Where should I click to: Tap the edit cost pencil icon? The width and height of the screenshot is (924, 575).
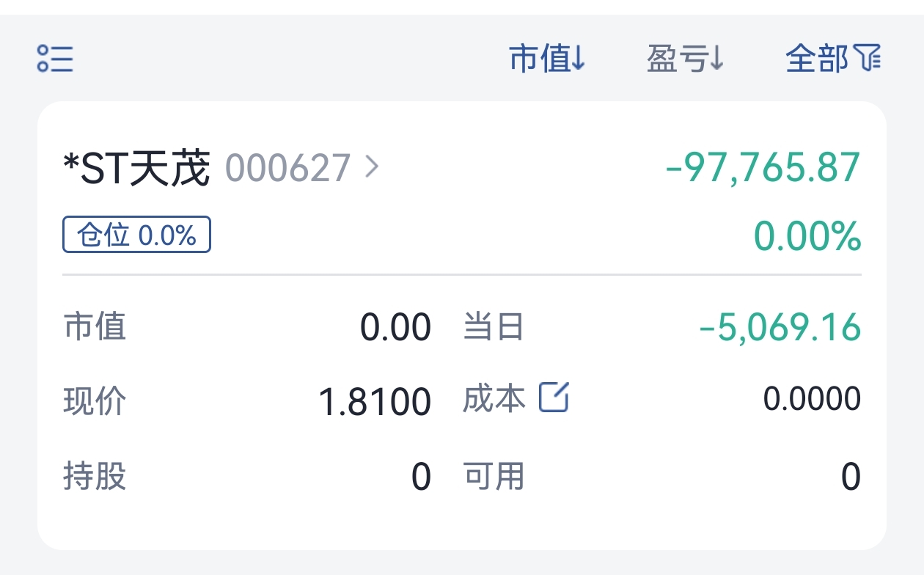554,398
